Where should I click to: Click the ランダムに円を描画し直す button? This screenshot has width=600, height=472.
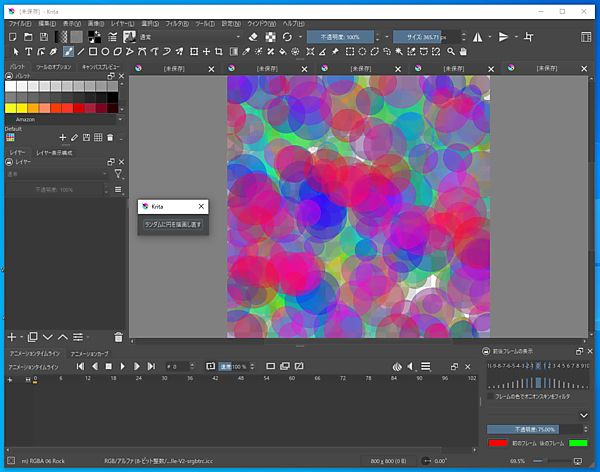click(x=173, y=225)
